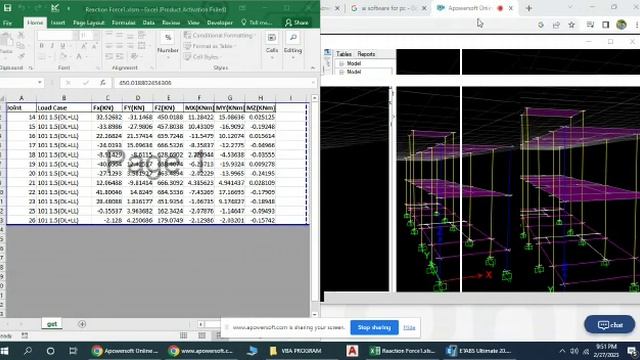Viewport: 640px width, 360px height.
Task: Open the Cell Styles dropdown
Action: point(203,57)
